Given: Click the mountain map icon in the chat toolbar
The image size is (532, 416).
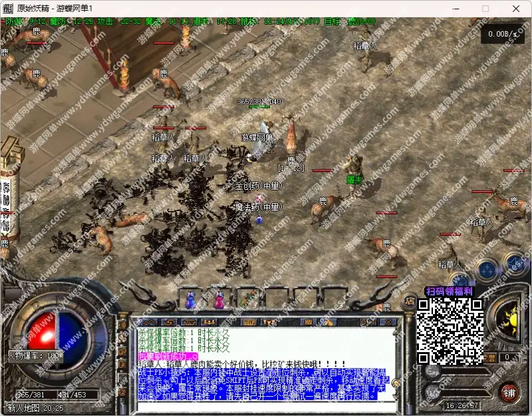Looking at the screenshot, I should tap(149, 322).
